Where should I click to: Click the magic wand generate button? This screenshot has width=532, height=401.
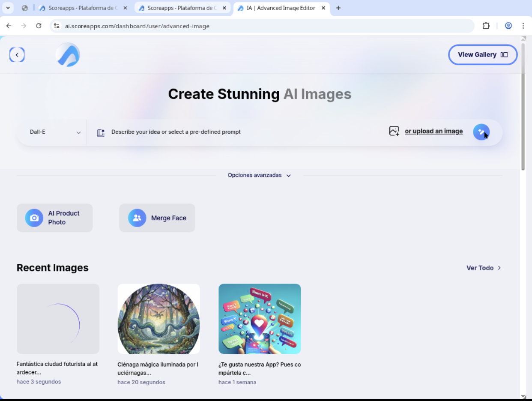click(x=481, y=132)
